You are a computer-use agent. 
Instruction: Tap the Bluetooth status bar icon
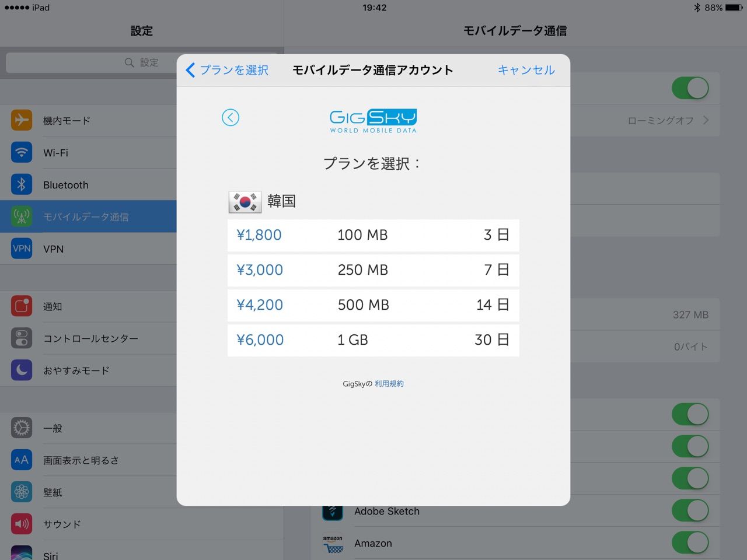697,8
